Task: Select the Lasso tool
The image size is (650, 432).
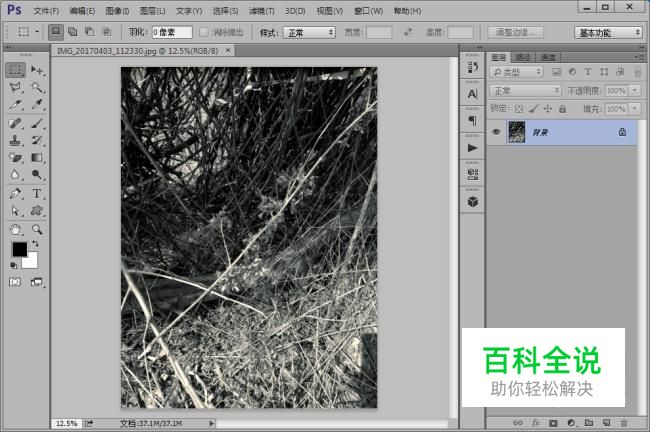Action: pyautogui.click(x=15, y=87)
